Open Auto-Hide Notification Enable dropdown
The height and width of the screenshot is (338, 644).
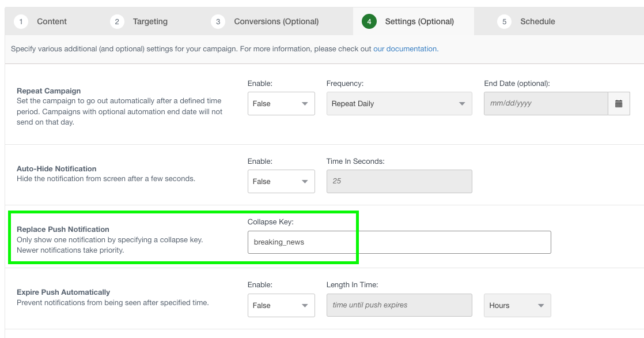[x=281, y=181]
